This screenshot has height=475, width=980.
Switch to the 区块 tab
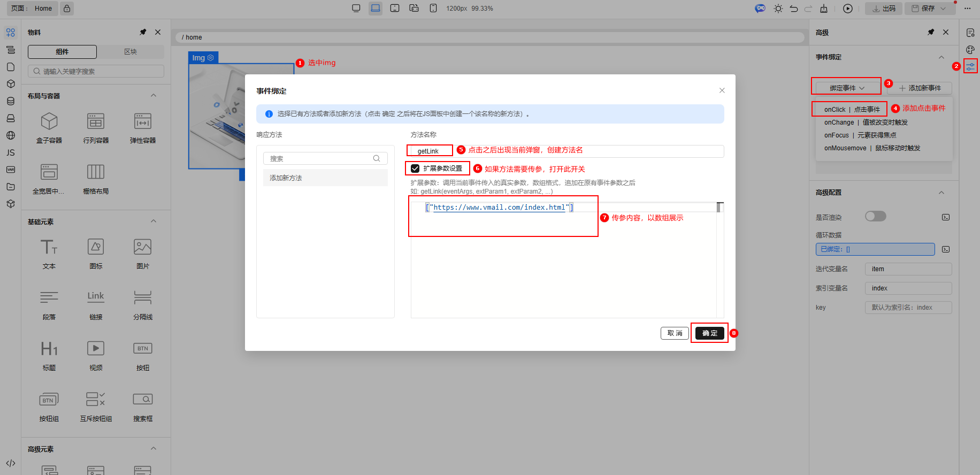(x=131, y=52)
